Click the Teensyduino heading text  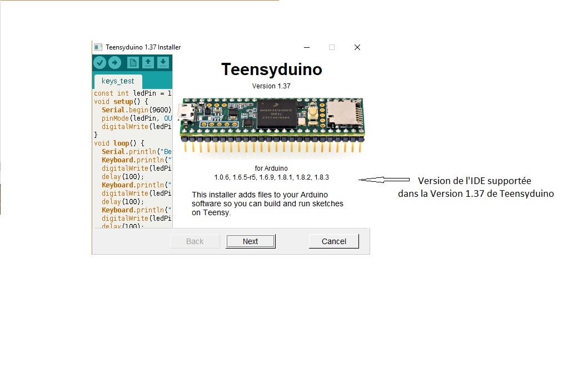(x=272, y=70)
